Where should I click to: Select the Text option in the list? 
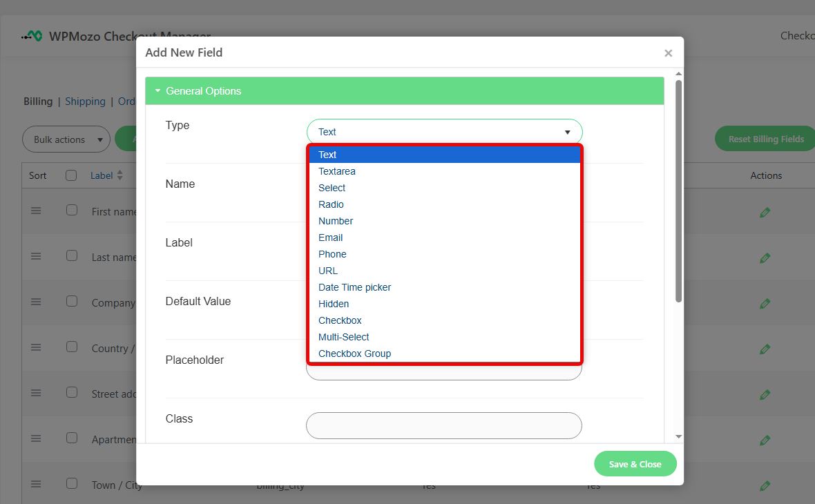(x=444, y=155)
